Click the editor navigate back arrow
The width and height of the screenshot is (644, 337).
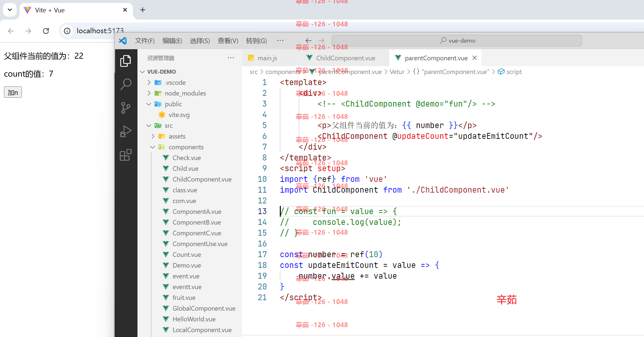click(308, 41)
